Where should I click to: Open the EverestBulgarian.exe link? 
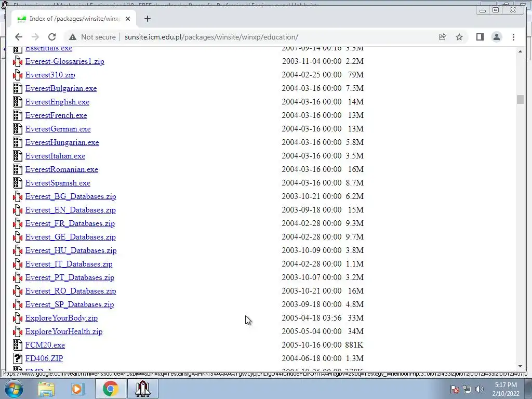(x=61, y=88)
